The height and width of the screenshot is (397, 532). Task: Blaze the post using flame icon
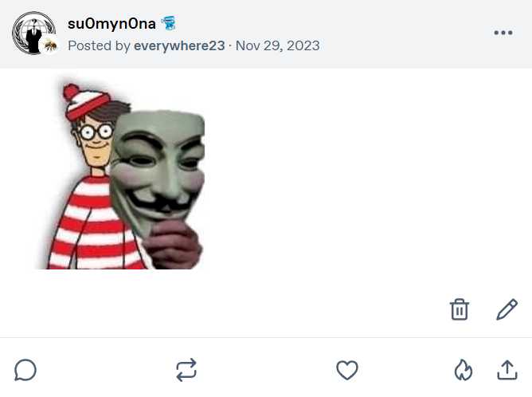click(464, 370)
